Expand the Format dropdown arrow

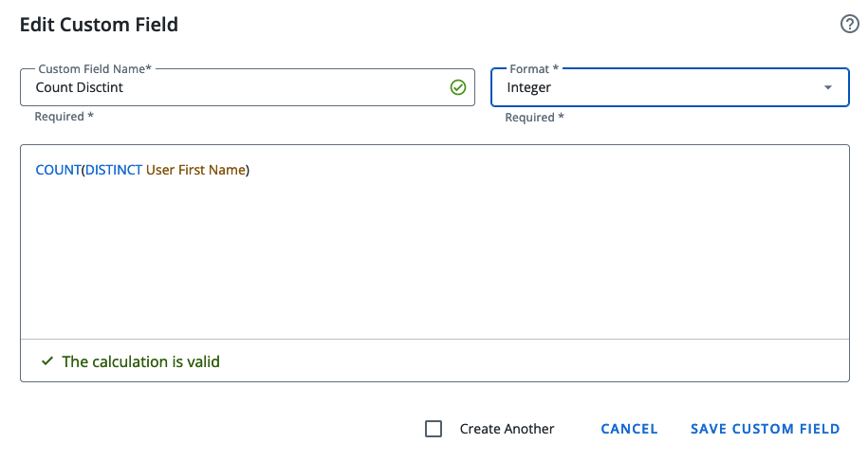828,87
